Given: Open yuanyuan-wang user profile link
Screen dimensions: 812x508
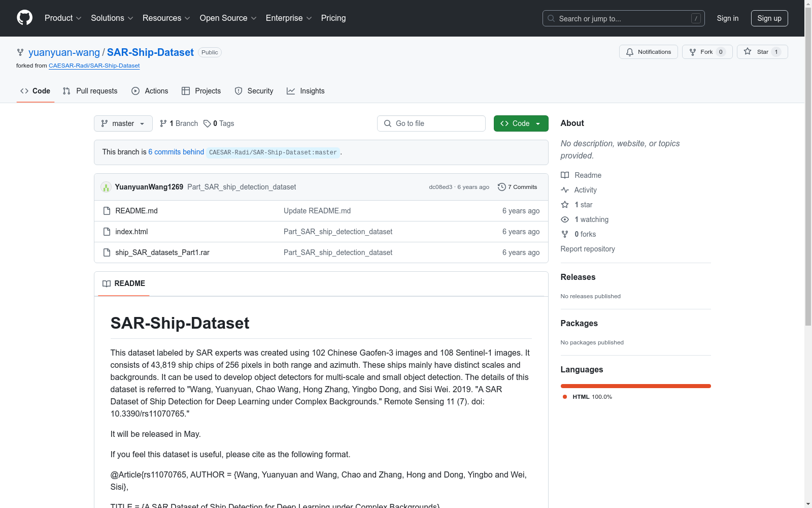Looking at the screenshot, I should (x=64, y=52).
